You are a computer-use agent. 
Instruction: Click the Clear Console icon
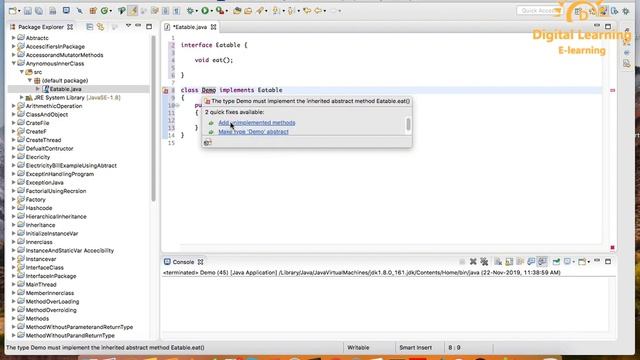498,262
